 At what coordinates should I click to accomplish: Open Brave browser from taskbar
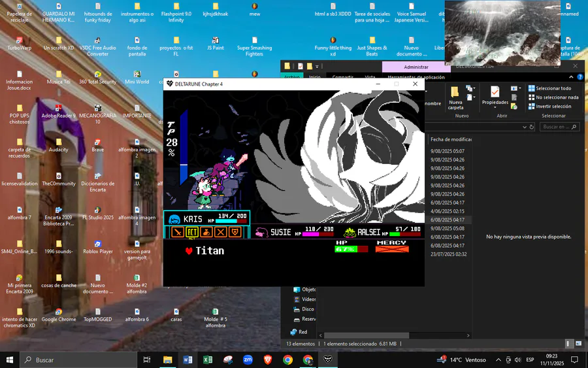tap(268, 360)
